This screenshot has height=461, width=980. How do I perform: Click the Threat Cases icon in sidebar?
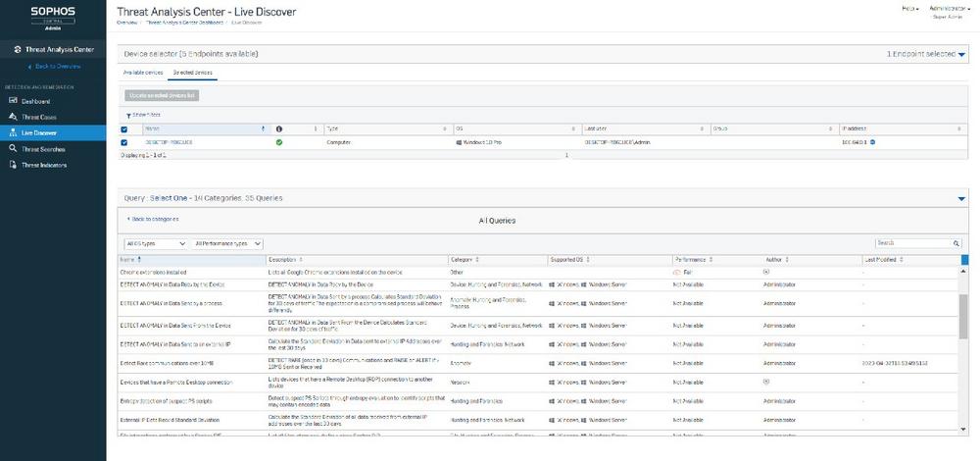(14, 117)
